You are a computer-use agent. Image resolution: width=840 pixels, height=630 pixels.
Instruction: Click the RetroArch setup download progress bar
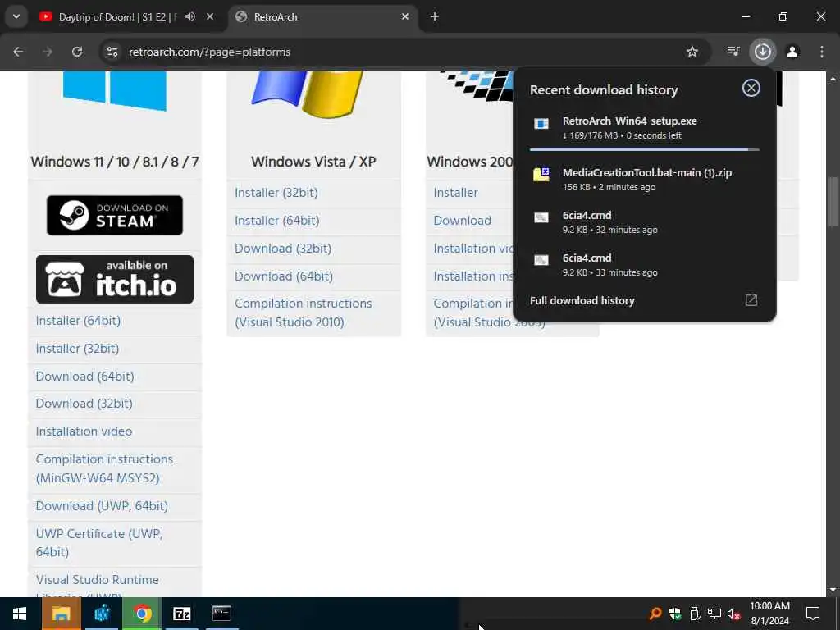645,150
